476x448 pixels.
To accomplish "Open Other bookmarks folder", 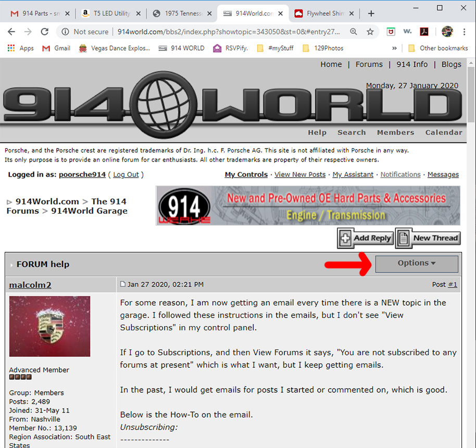I will click(x=438, y=48).
